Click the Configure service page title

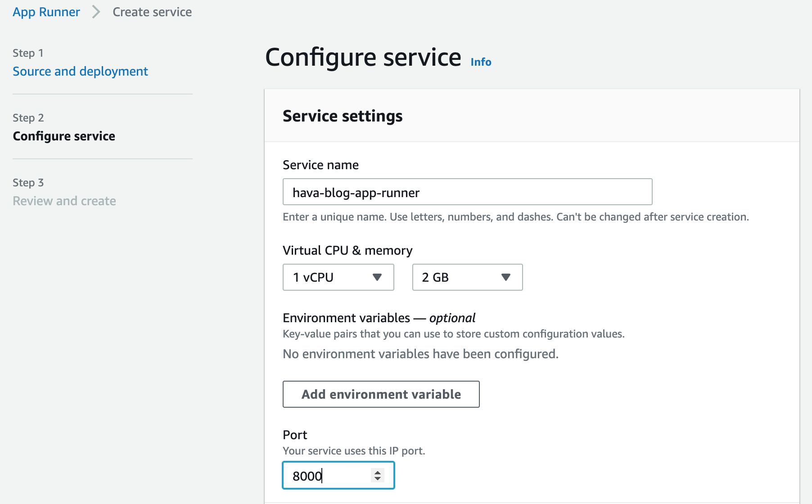pos(363,57)
